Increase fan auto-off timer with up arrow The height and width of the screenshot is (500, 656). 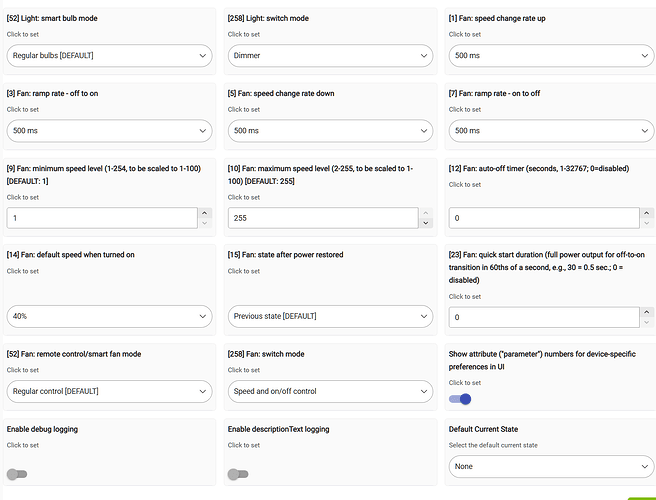coord(646,213)
